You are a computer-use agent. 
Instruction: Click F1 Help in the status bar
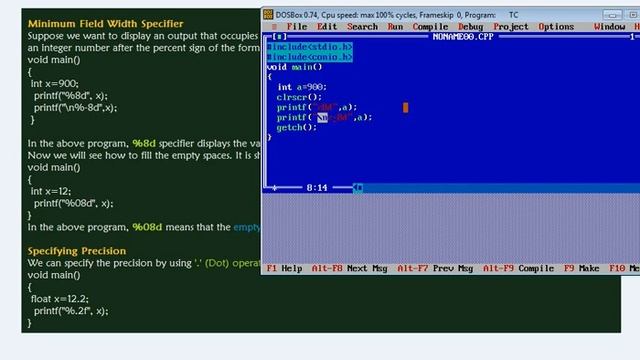coord(284,269)
